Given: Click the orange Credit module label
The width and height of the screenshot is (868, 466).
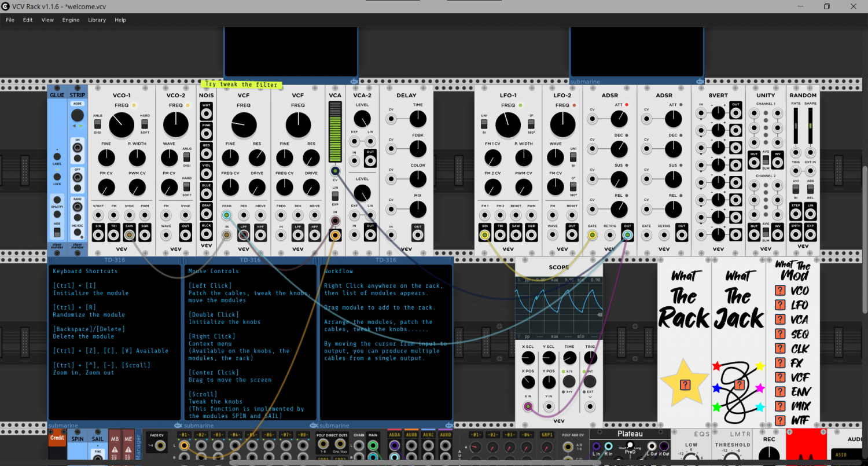Looking at the screenshot, I should pyautogui.click(x=57, y=438).
